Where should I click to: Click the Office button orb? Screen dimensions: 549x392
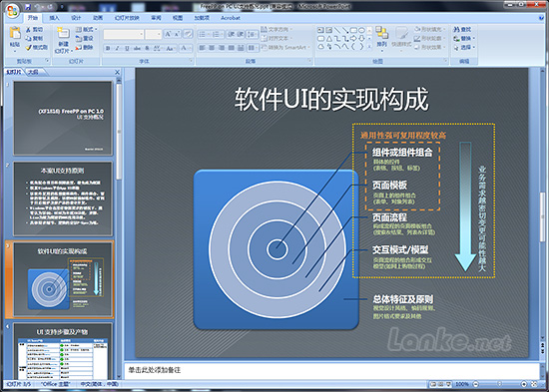(13, 11)
